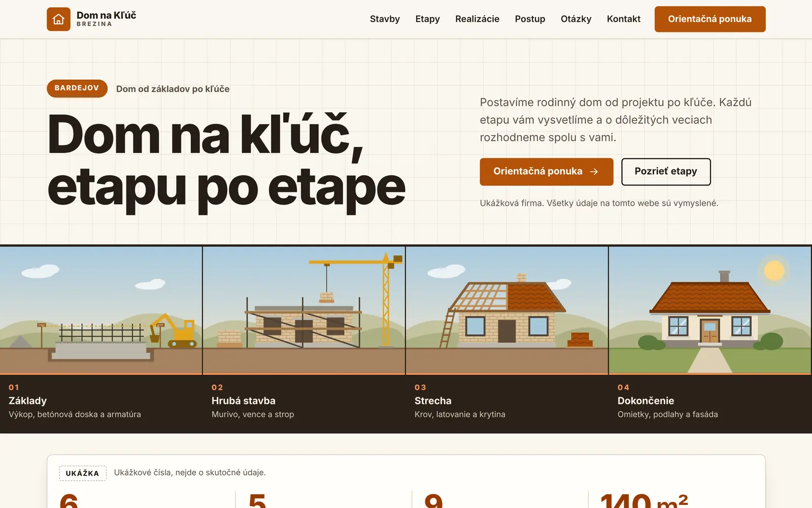Click the BARDEJOV badge

[x=77, y=88]
